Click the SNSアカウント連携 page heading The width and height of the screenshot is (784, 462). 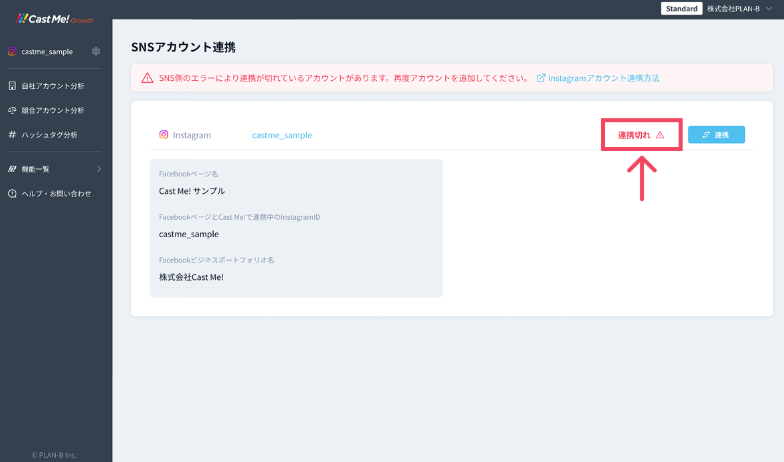pos(184,47)
